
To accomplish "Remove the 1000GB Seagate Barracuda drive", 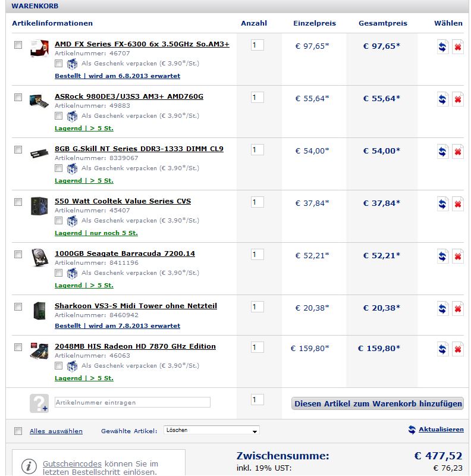I will click(x=458, y=256).
